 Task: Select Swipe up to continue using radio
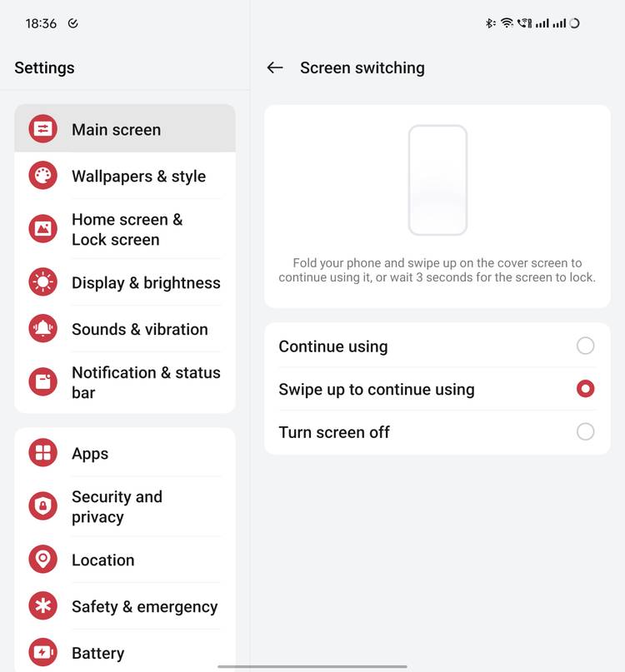[585, 389]
